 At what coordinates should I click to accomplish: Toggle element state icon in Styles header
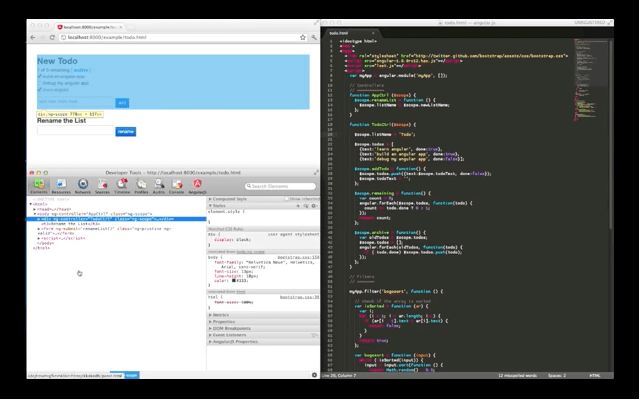(306, 206)
